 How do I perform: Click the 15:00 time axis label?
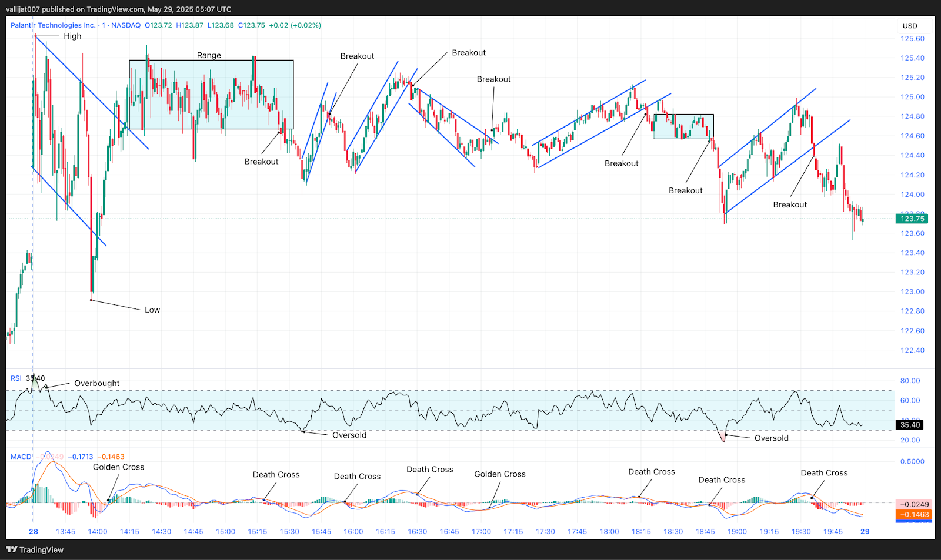tap(225, 531)
